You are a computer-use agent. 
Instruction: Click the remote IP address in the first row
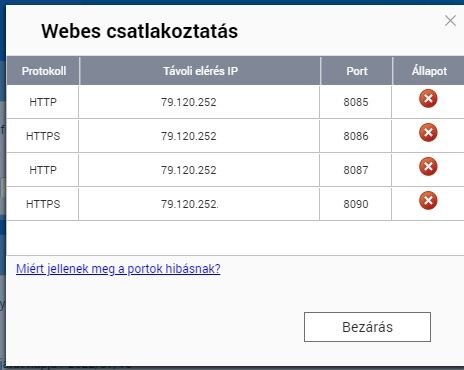(x=189, y=102)
